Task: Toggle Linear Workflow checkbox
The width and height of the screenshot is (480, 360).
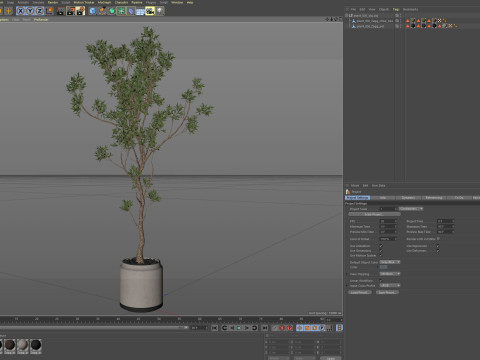Action: click(x=381, y=281)
